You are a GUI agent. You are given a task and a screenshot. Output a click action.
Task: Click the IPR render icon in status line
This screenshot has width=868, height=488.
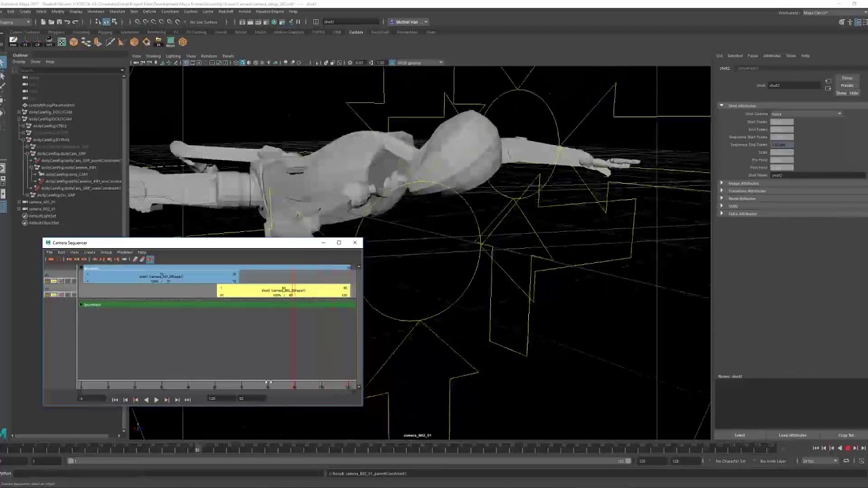pyautogui.click(x=258, y=22)
